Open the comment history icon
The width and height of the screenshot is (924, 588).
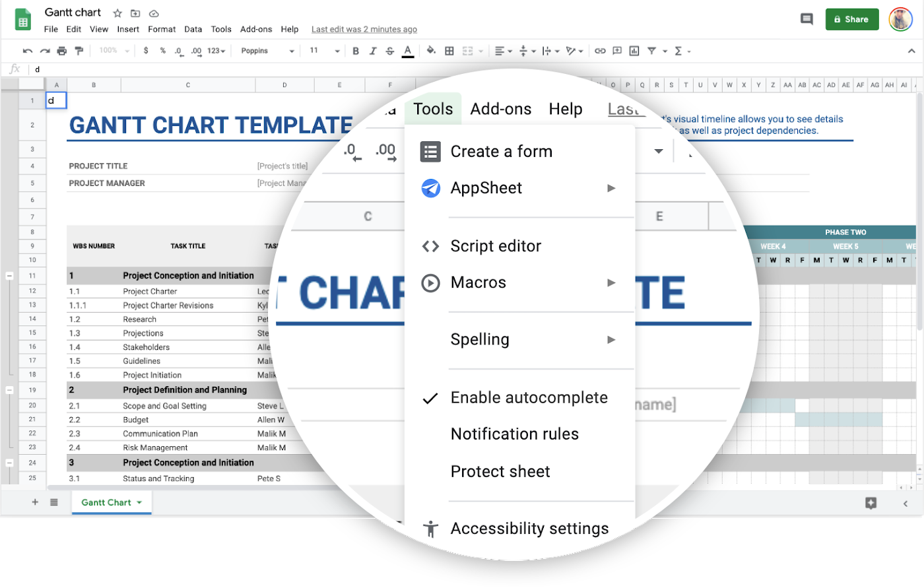pos(807,19)
